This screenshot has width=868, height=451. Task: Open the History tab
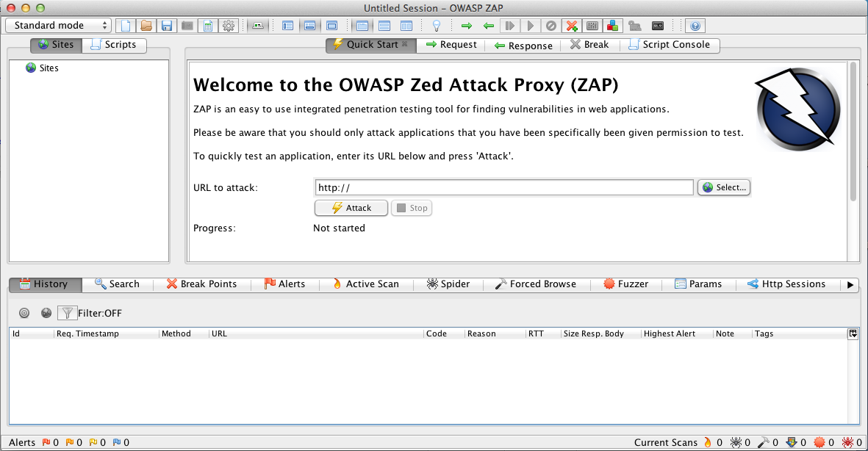pos(46,284)
